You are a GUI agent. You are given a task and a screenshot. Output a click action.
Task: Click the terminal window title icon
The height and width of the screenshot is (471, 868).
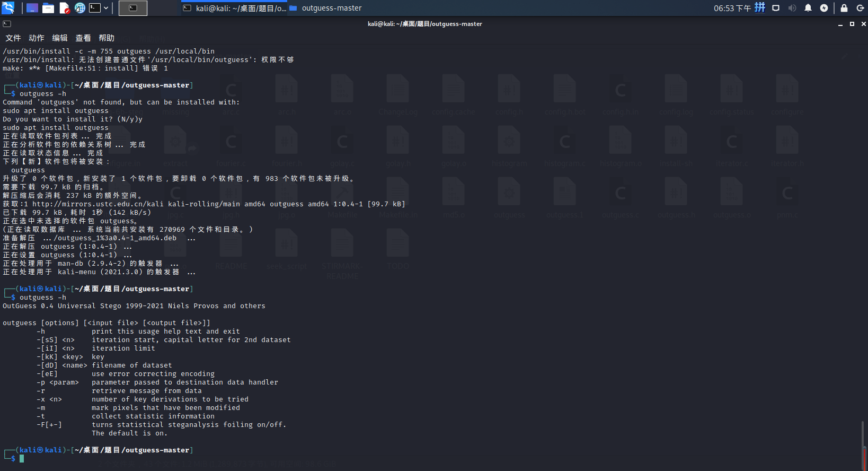pos(7,24)
